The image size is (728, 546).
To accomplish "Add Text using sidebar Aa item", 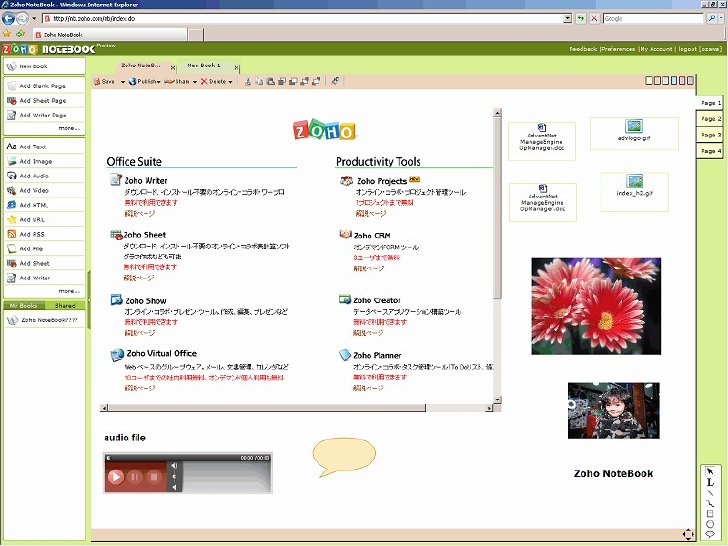I will 44,147.
